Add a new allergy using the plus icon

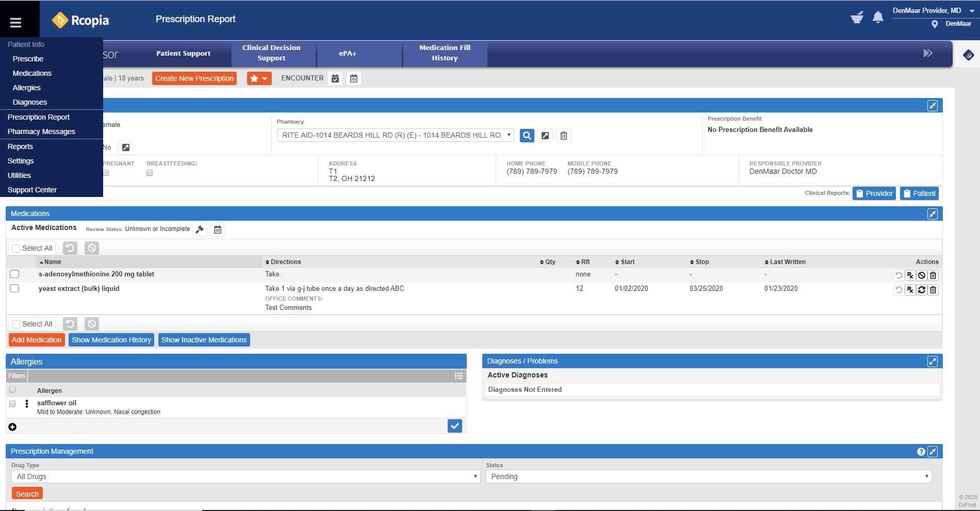click(x=12, y=426)
